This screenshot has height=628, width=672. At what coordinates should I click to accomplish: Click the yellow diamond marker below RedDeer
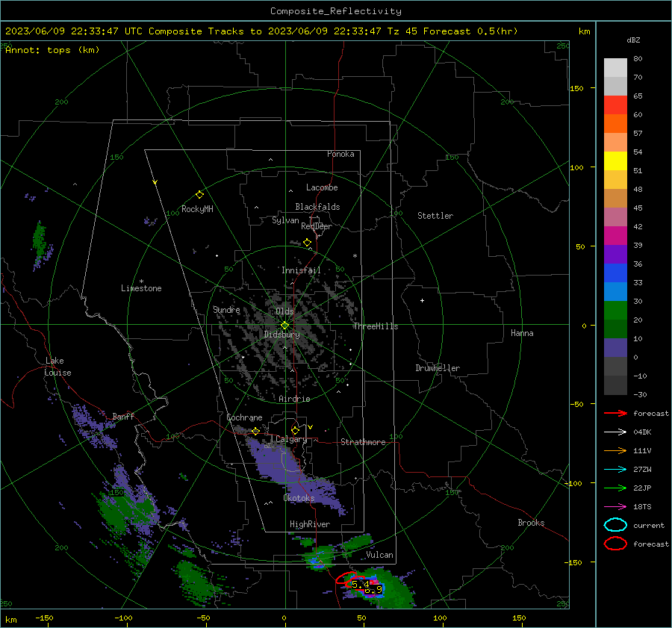coord(307,243)
